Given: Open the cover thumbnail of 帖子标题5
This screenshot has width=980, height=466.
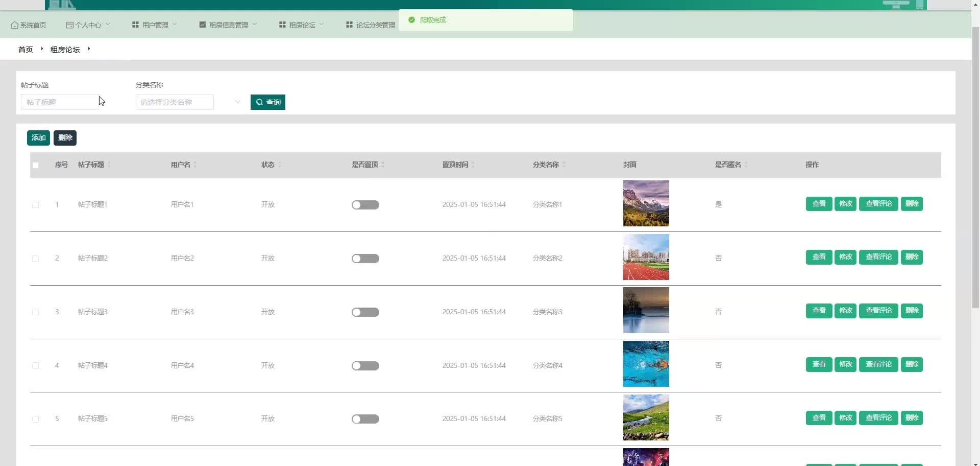Looking at the screenshot, I should tap(646, 417).
